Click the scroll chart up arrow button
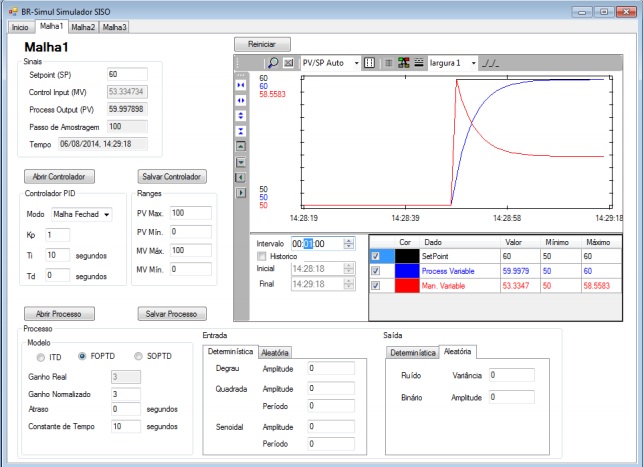 tap(240, 146)
